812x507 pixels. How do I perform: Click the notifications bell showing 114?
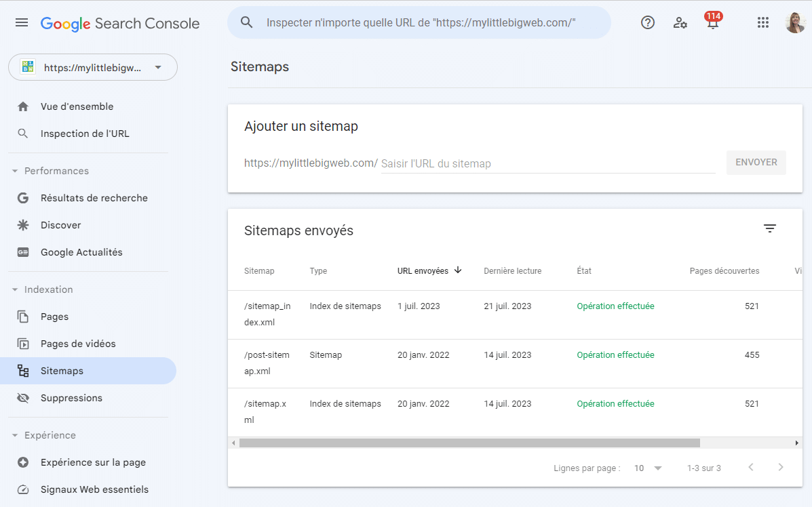tap(712, 24)
